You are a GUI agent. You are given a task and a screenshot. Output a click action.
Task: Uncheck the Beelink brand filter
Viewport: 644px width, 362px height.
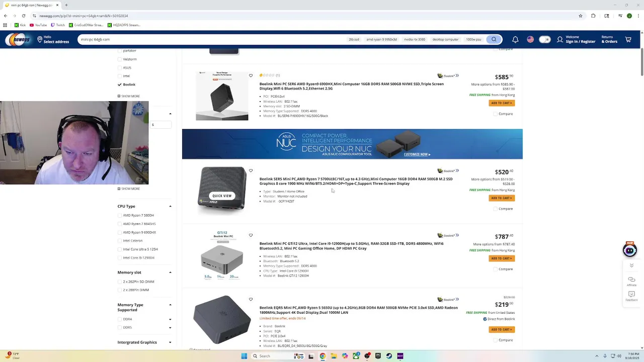(120, 84)
